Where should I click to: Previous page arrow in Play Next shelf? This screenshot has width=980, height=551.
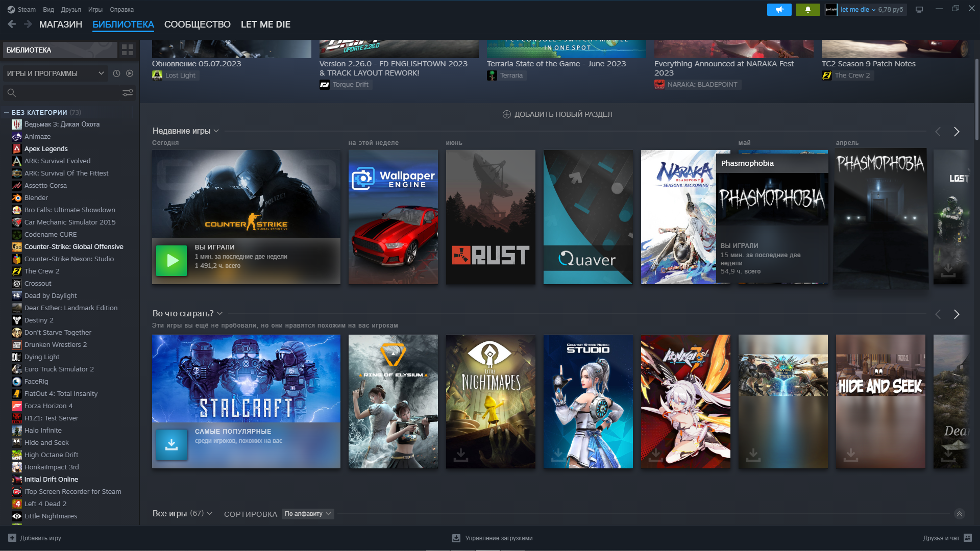938,314
